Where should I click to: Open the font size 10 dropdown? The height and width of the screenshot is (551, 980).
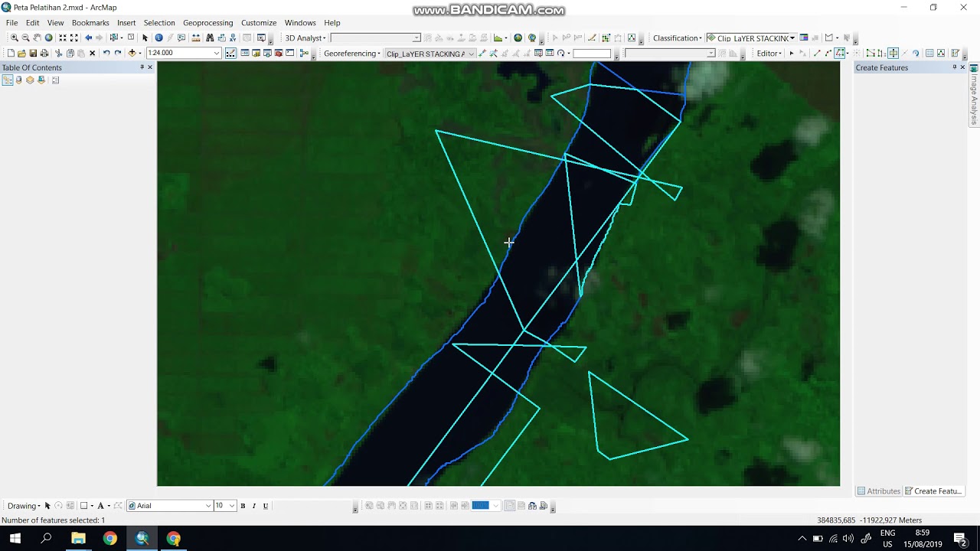coord(231,506)
